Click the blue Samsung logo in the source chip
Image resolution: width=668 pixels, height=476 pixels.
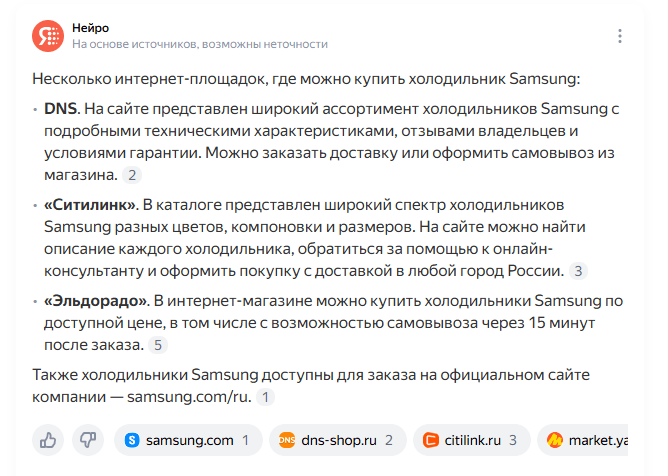(132, 440)
